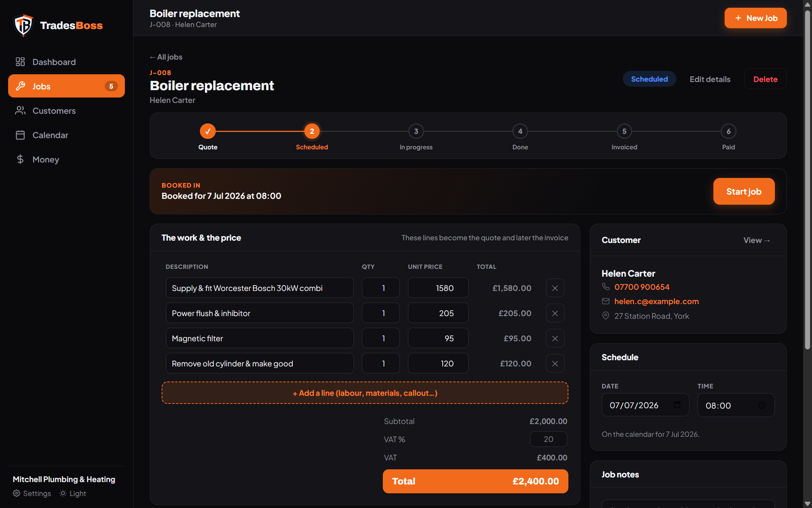Click the Calendar sidebar icon
Viewport: 812px width, 508px height.
click(20, 135)
